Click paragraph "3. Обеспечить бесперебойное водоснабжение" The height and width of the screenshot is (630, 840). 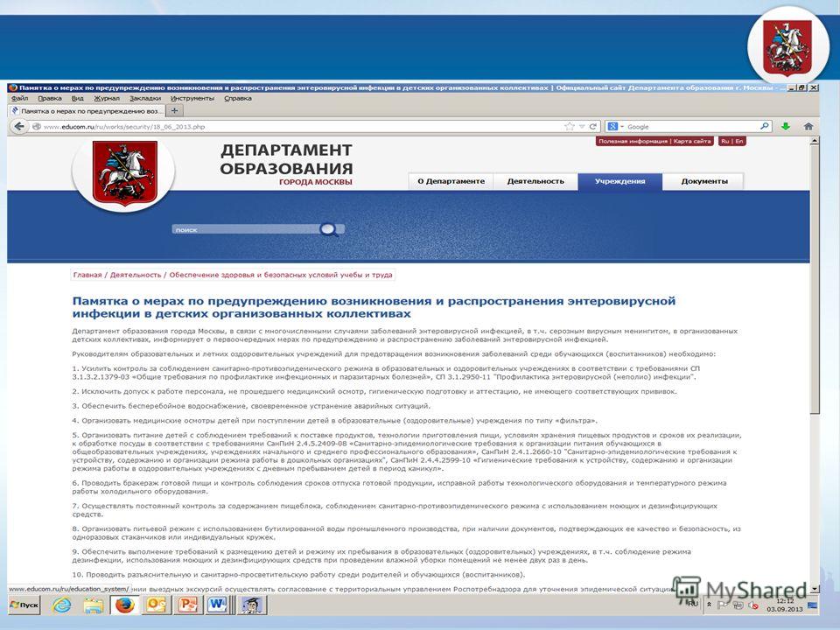pyautogui.click(x=251, y=406)
